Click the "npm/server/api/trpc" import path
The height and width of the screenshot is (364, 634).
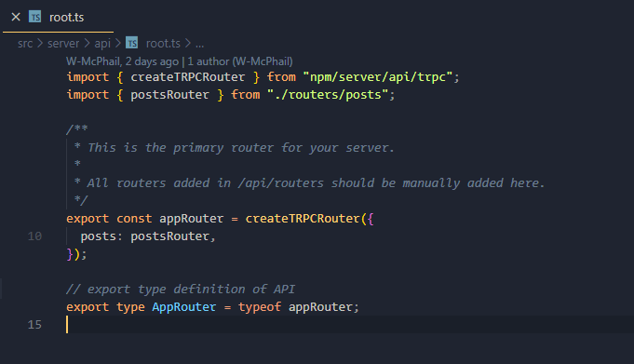point(378,77)
